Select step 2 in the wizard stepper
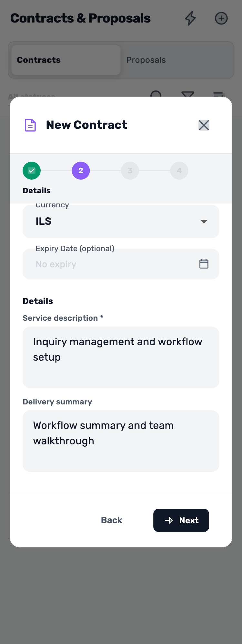The width and height of the screenshot is (242, 644). point(81,171)
